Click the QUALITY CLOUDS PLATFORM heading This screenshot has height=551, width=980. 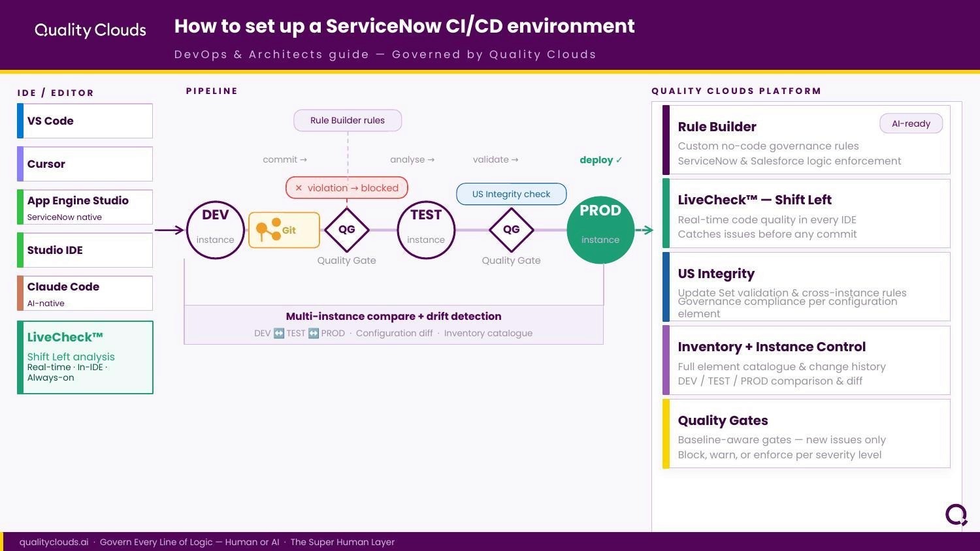point(736,91)
